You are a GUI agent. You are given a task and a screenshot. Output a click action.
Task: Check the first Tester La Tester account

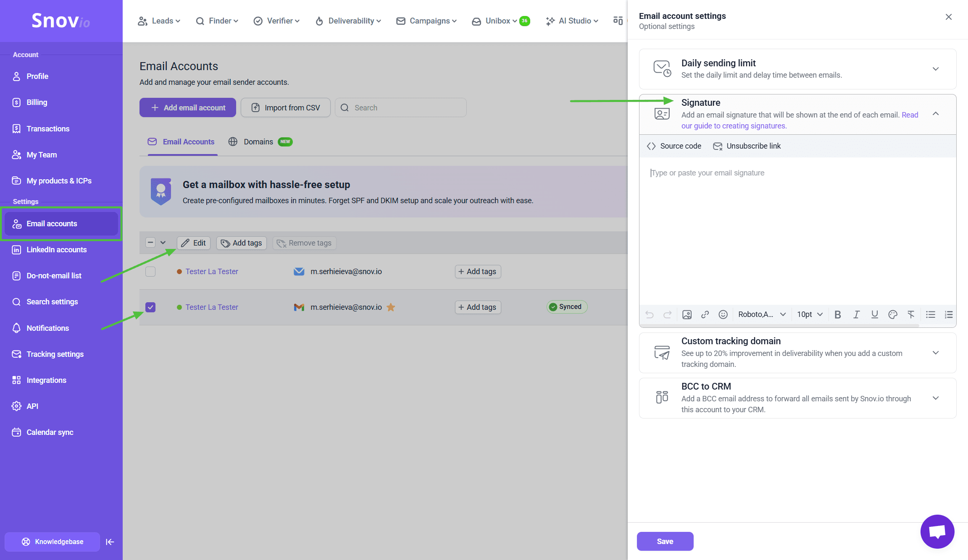click(x=150, y=272)
